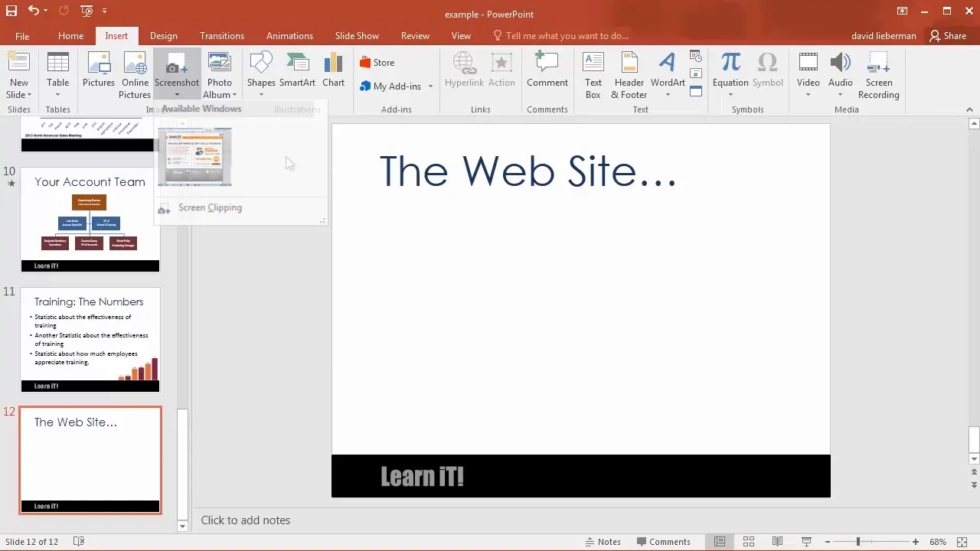
Task: Insert Online Pictures
Action: click(x=135, y=75)
